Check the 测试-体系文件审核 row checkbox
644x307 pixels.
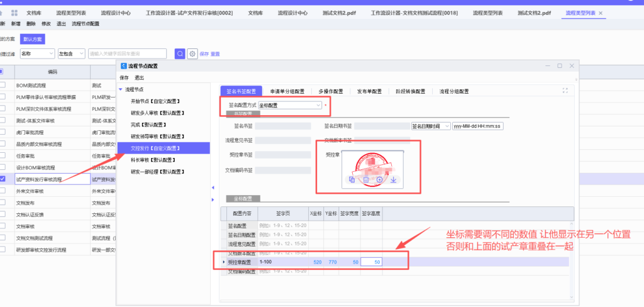(3, 120)
